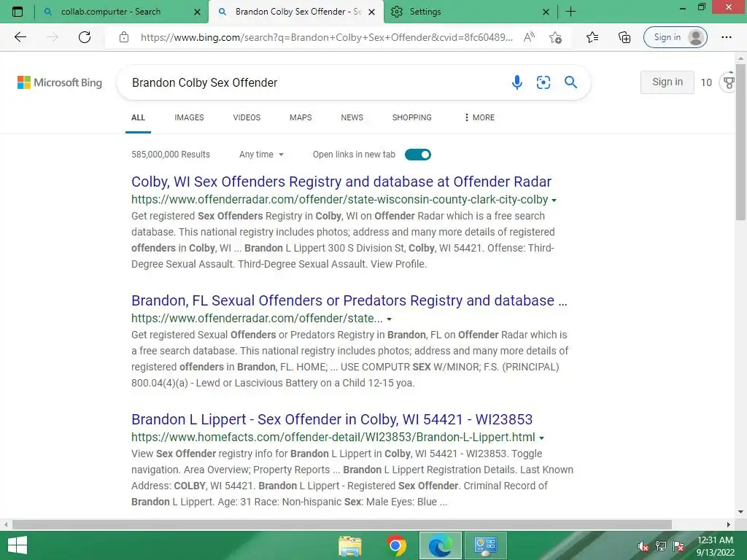Open Brandon, FL Sexual Offenders result link
Screen dimensions: 747x560
(x=349, y=300)
